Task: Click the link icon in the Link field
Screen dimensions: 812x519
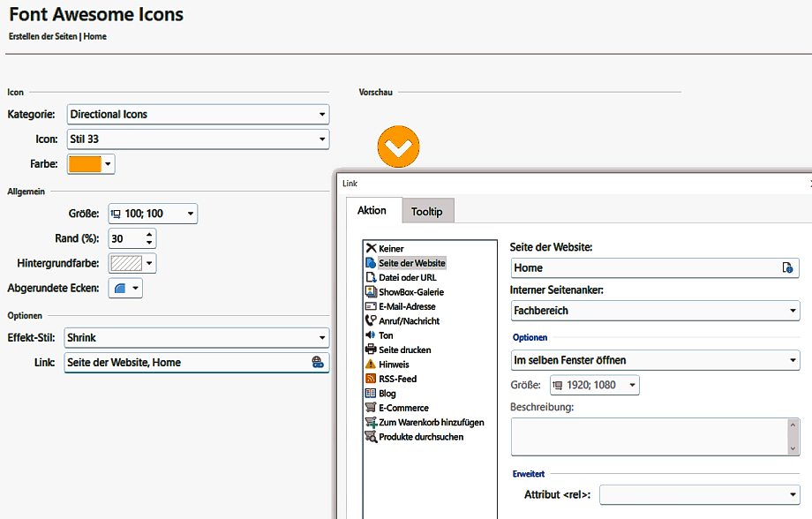Action: (x=317, y=362)
